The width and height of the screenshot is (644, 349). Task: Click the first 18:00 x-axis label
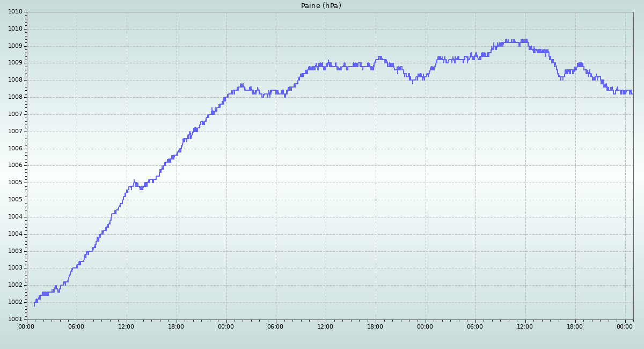[x=176, y=326]
